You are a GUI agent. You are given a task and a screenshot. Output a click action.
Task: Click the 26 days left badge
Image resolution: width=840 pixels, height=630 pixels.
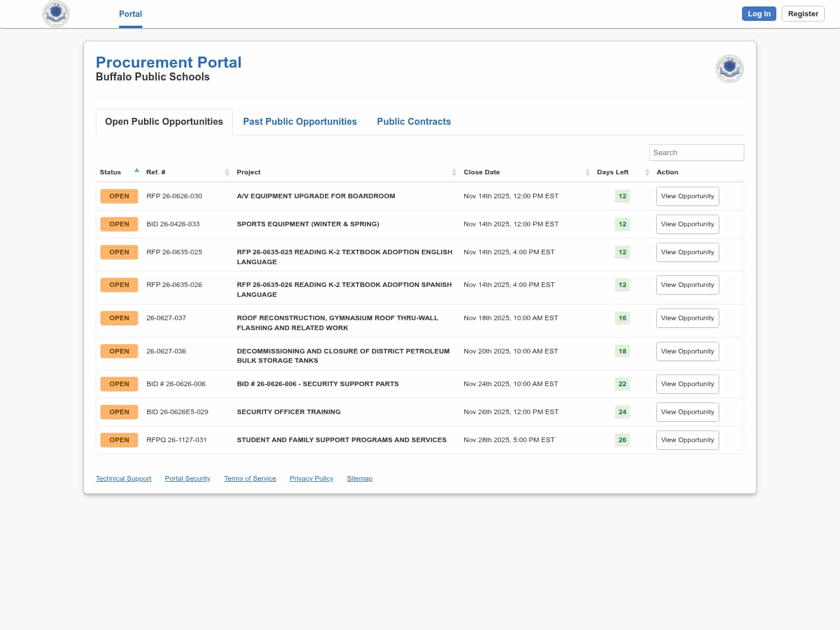(x=622, y=440)
